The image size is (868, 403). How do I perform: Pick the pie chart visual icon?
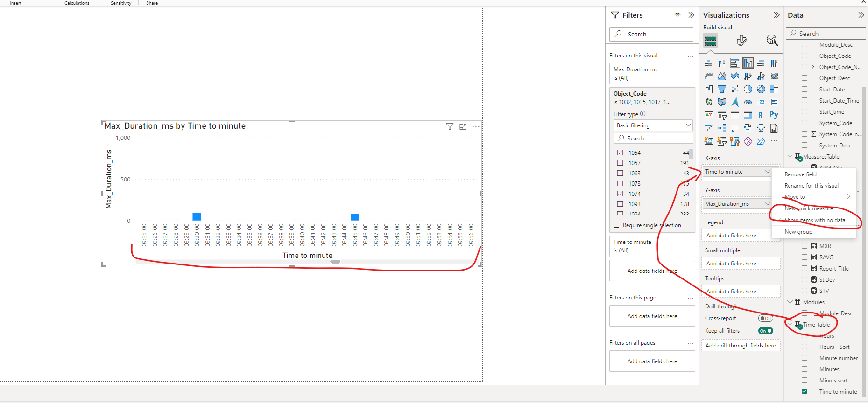pyautogui.click(x=748, y=89)
